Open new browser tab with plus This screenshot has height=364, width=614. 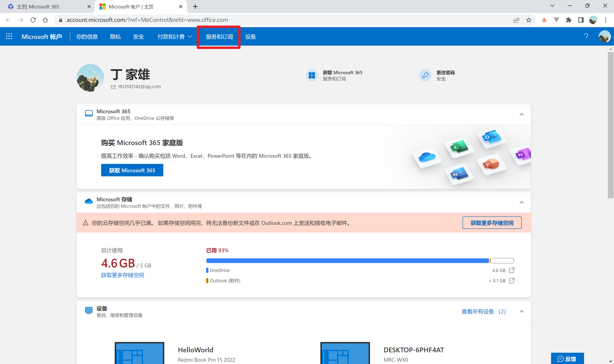click(195, 7)
